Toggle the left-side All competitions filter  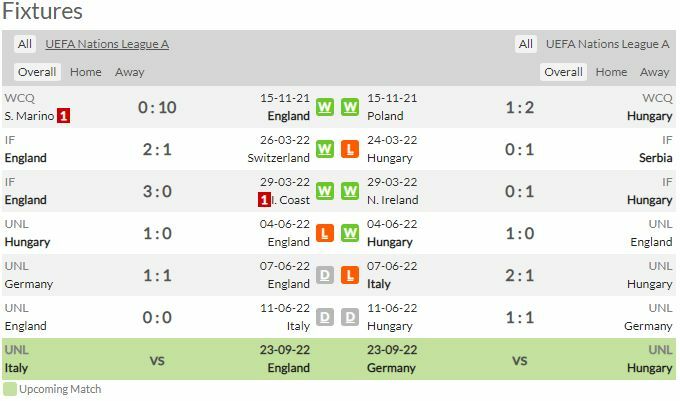click(x=25, y=44)
